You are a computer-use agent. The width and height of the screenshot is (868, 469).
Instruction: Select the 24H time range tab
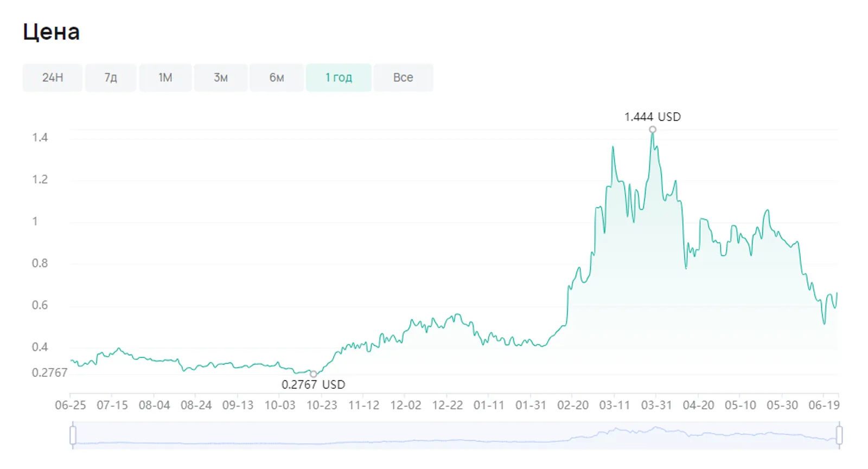click(53, 78)
